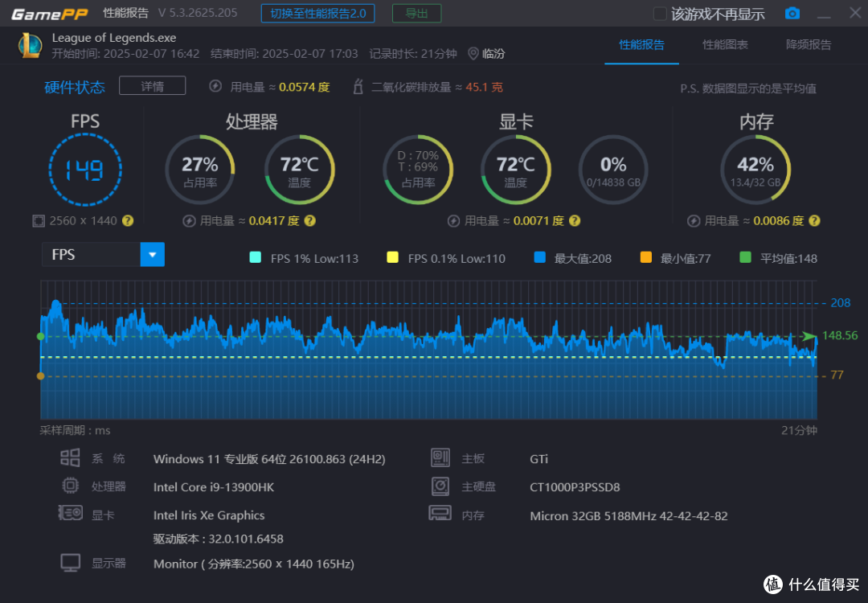Screen dimensions: 868x603
Task: Click the processor 27% usage gauge
Action: pos(200,170)
